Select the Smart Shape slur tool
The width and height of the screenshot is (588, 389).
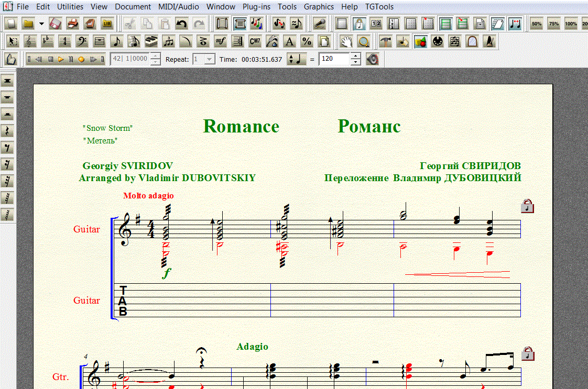point(186,41)
